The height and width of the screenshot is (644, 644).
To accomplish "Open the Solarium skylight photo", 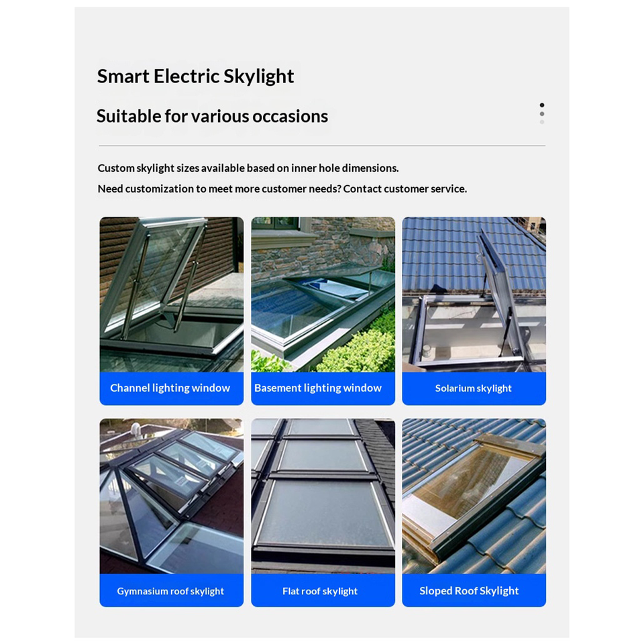I will [474, 294].
